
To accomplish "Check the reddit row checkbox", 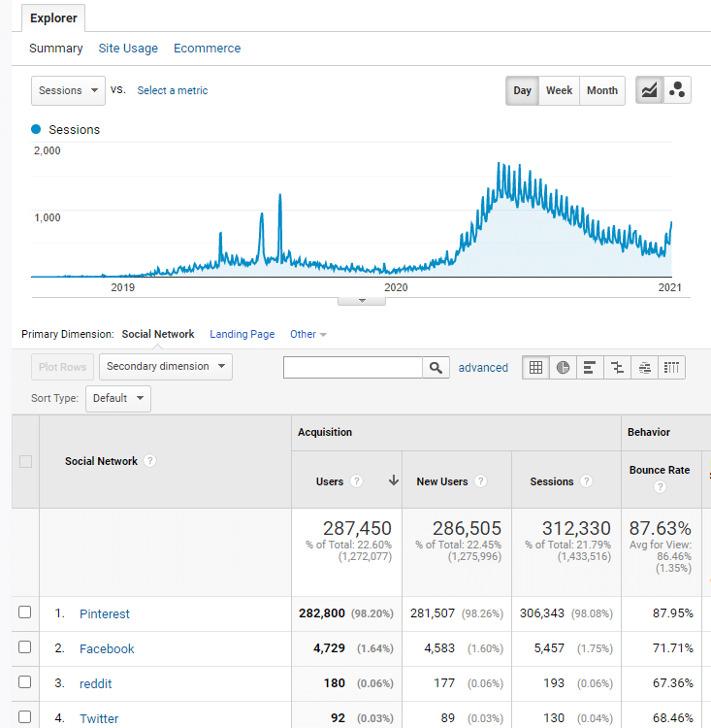I will 24,681.
